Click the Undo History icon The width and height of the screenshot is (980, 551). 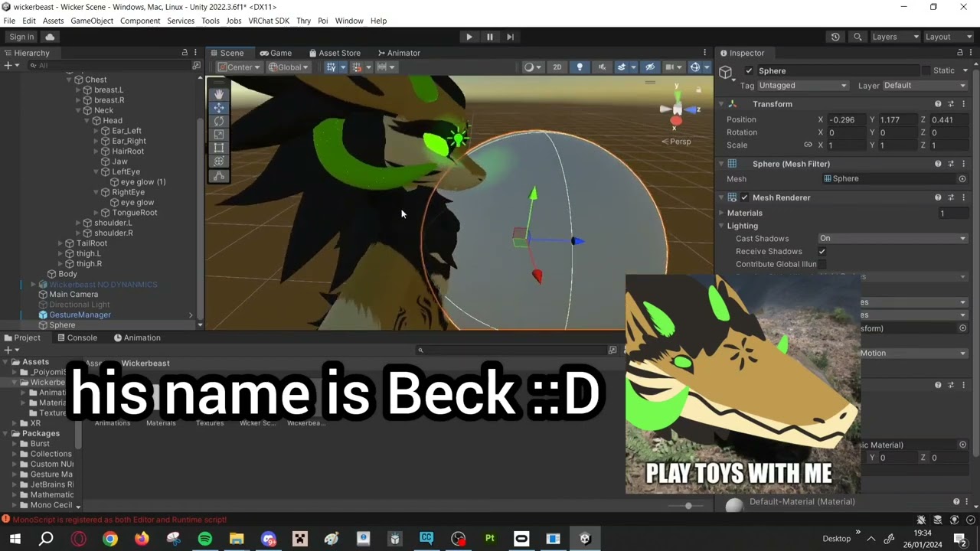click(x=835, y=37)
